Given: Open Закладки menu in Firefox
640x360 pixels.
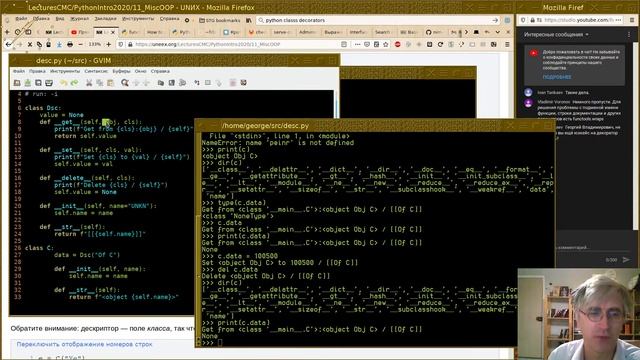Looking at the screenshot, I should [x=105, y=19].
